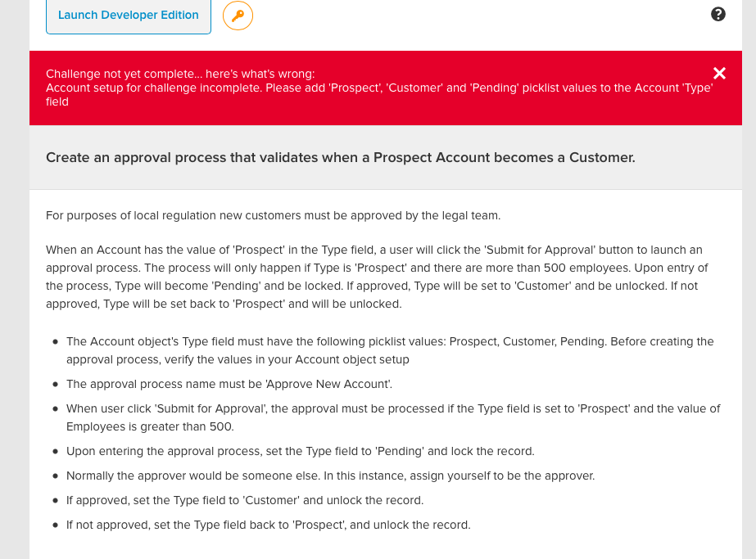Click the 'assign yourself to be the approver' bullet
The image size is (756, 559).
point(330,476)
